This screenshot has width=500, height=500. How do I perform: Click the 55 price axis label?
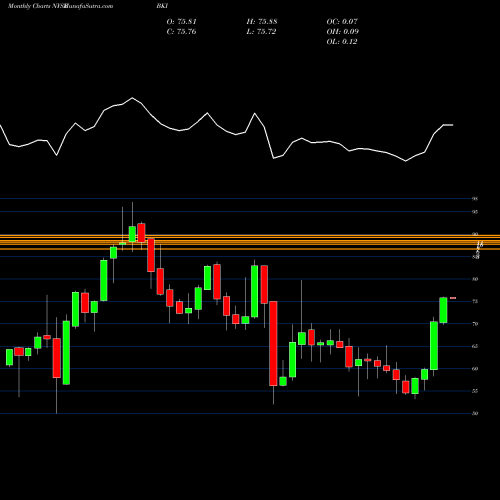(475, 391)
